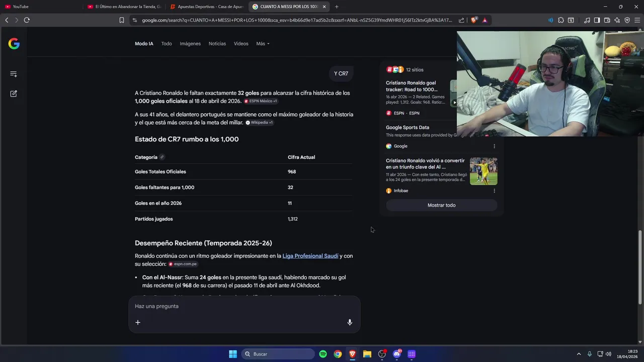Click the browser address bar URL

pyautogui.click(x=297, y=20)
